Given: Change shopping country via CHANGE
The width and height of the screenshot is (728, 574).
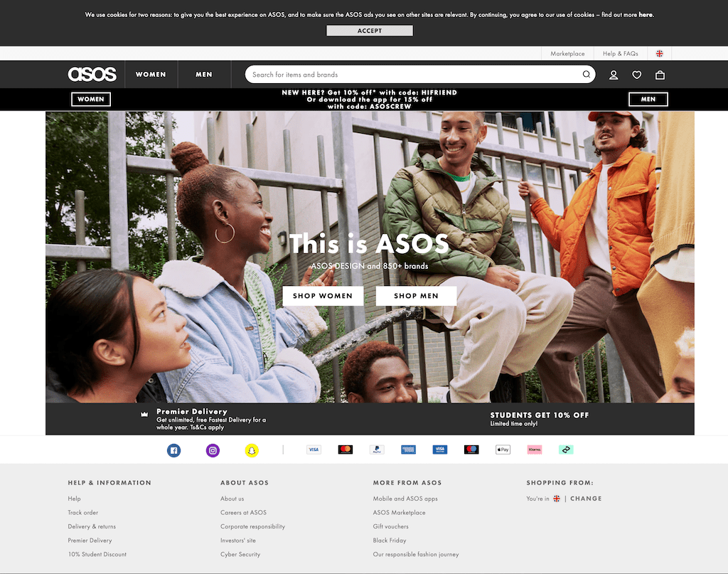Looking at the screenshot, I should [x=586, y=499].
